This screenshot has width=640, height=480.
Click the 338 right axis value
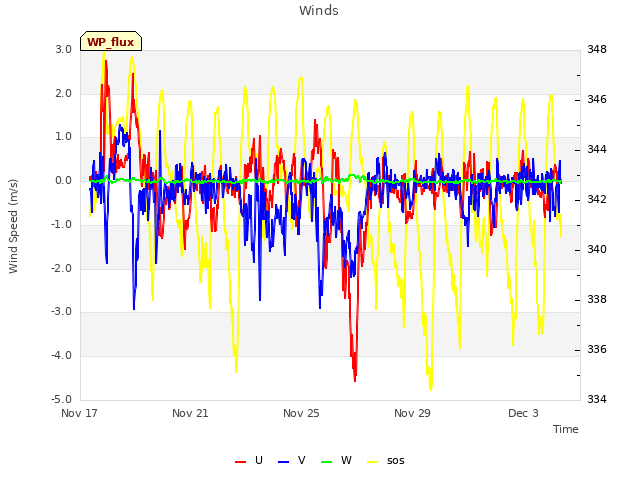pyautogui.click(x=597, y=300)
